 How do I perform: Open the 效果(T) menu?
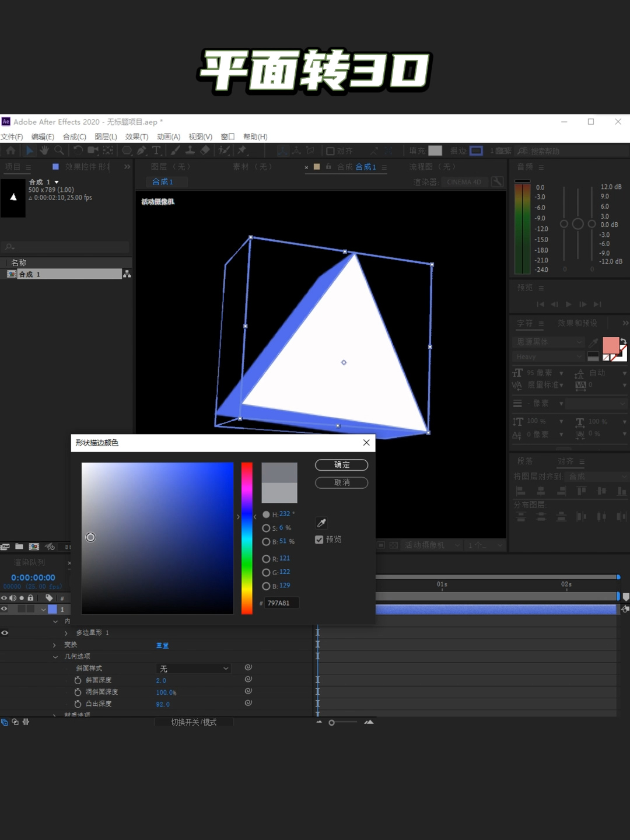point(136,136)
